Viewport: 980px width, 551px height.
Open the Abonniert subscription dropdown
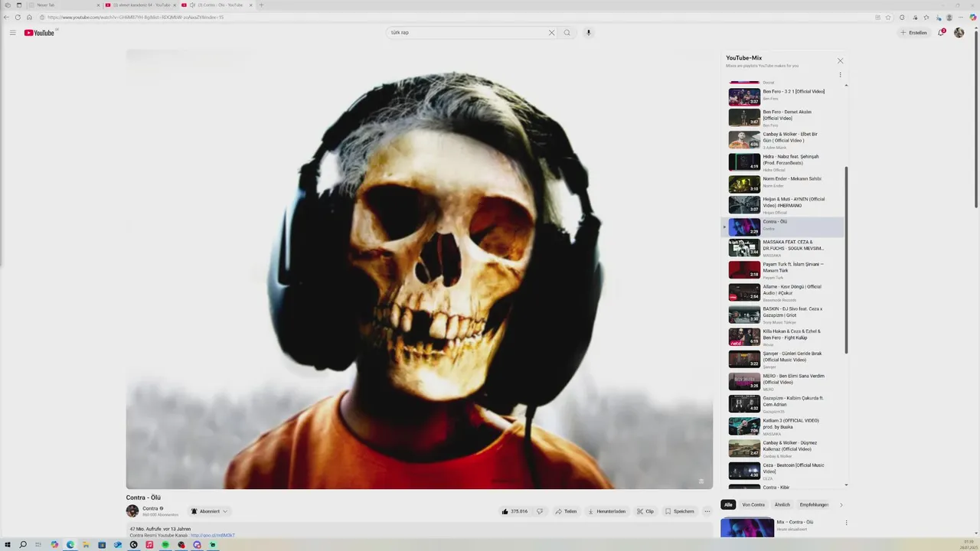click(209, 511)
